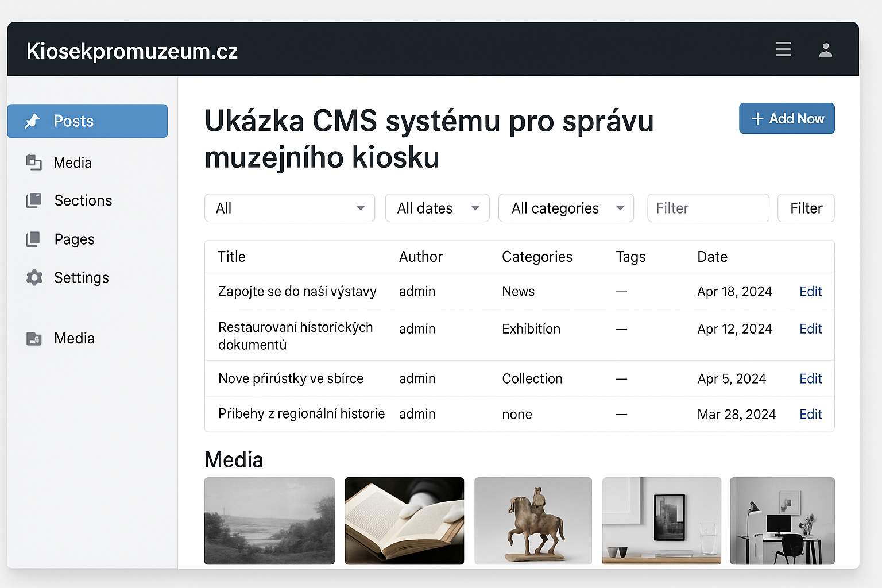Screen dimensions: 882x588
Task: Open Settings via the gear icon
Action: (34, 277)
